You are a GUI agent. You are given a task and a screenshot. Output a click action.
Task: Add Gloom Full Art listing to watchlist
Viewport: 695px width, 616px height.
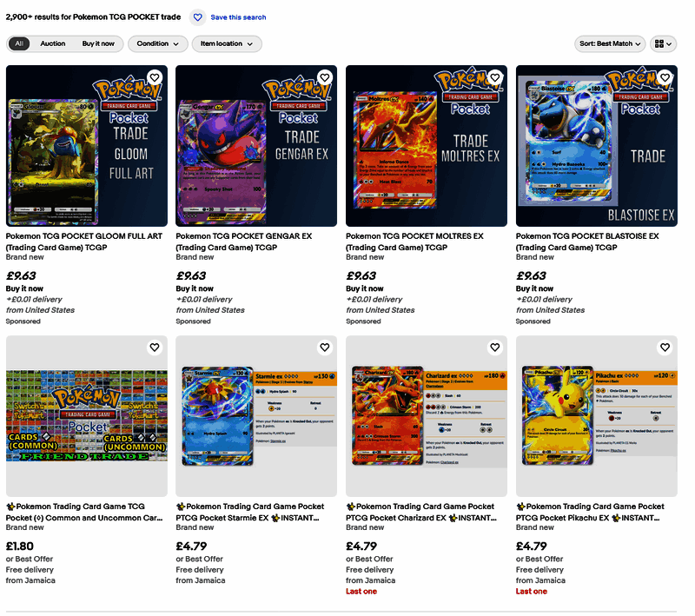(155, 77)
